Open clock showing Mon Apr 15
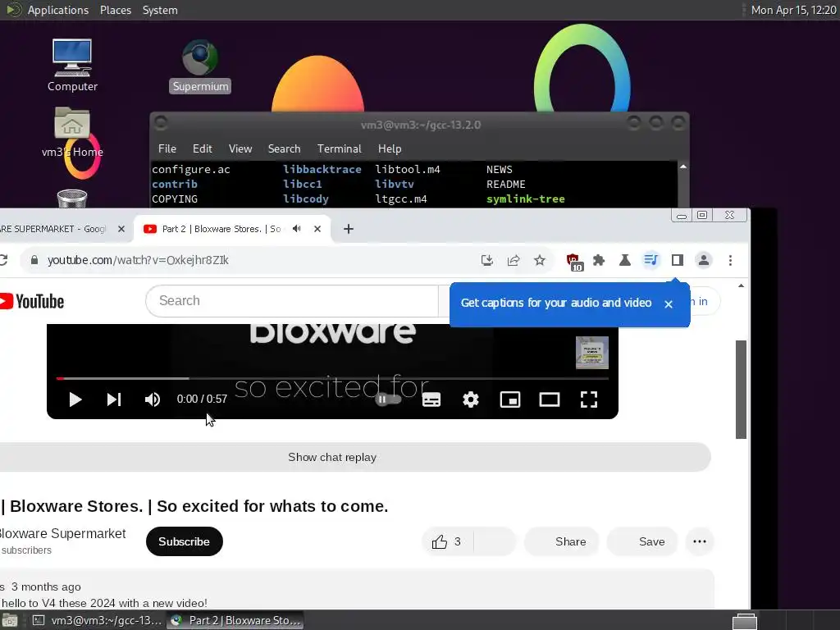Viewport: 840px width, 630px height. tap(793, 10)
